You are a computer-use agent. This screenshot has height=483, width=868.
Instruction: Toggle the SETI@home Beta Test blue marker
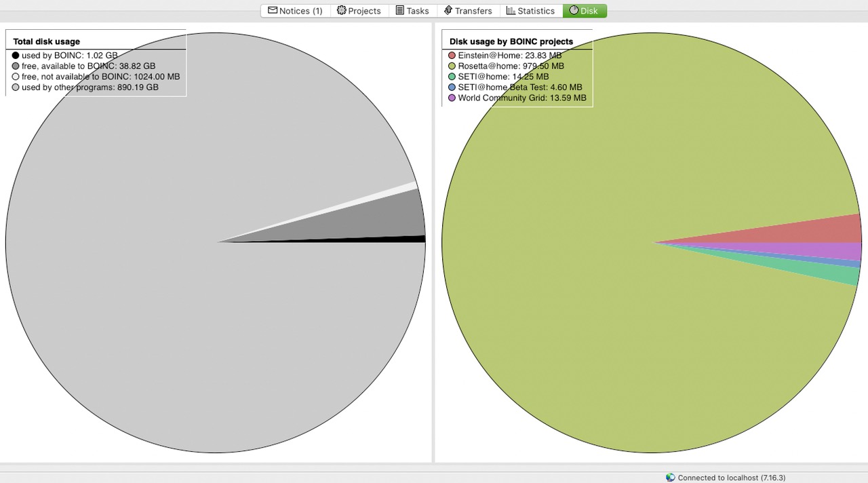tap(451, 87)
